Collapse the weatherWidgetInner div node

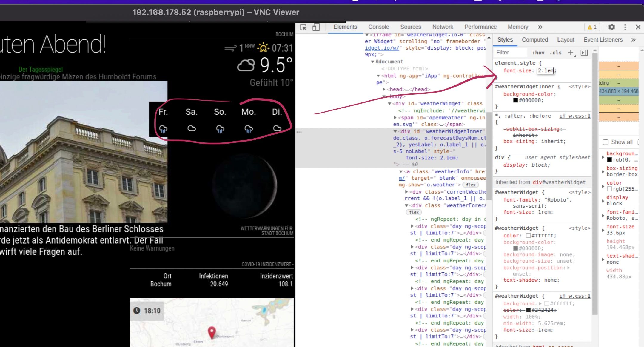point(395,131)
